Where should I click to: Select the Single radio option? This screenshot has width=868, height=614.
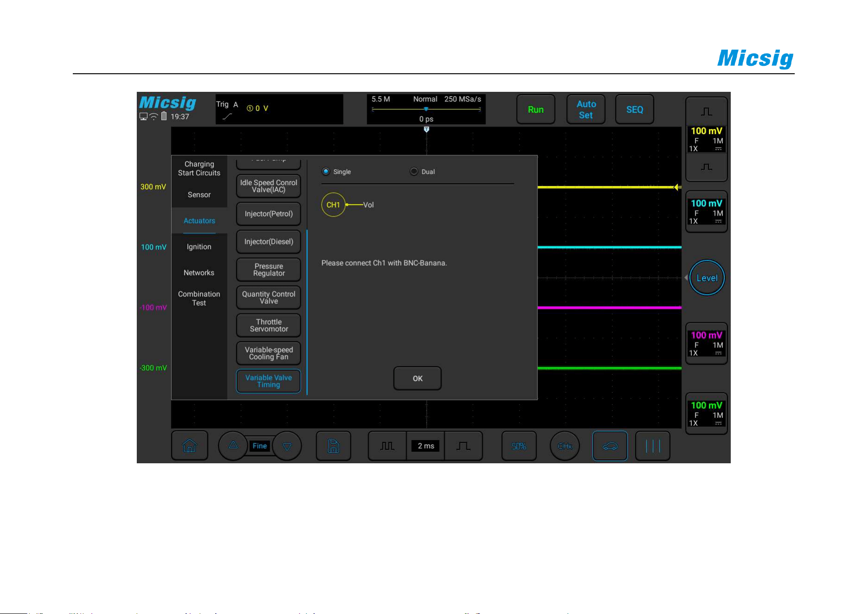click(x=337, y=172)
